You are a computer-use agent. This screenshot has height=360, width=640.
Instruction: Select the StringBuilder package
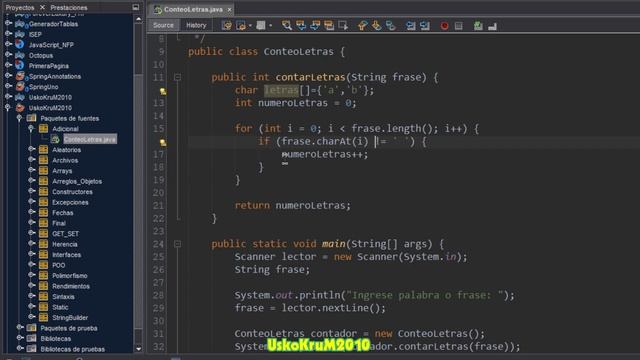click(x=70, y=318)
